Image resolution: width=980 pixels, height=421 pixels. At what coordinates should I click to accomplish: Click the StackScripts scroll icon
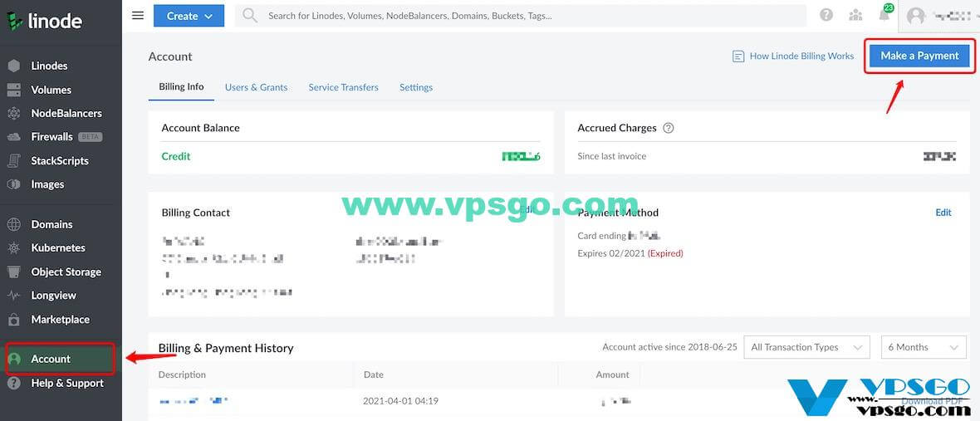tap(14, 160)
